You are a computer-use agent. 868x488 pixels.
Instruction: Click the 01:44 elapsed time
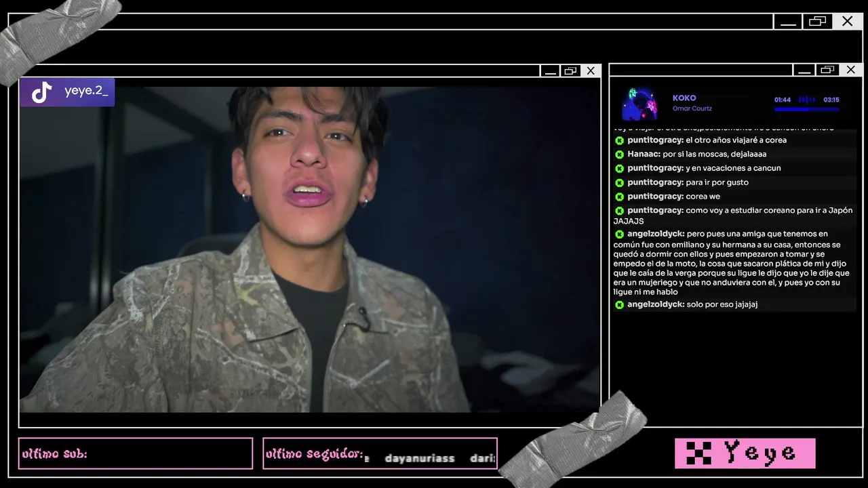783,100
